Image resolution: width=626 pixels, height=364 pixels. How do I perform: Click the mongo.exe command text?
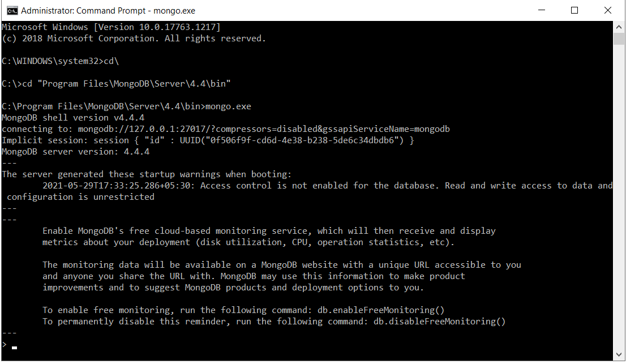click(x=228, y=106)
